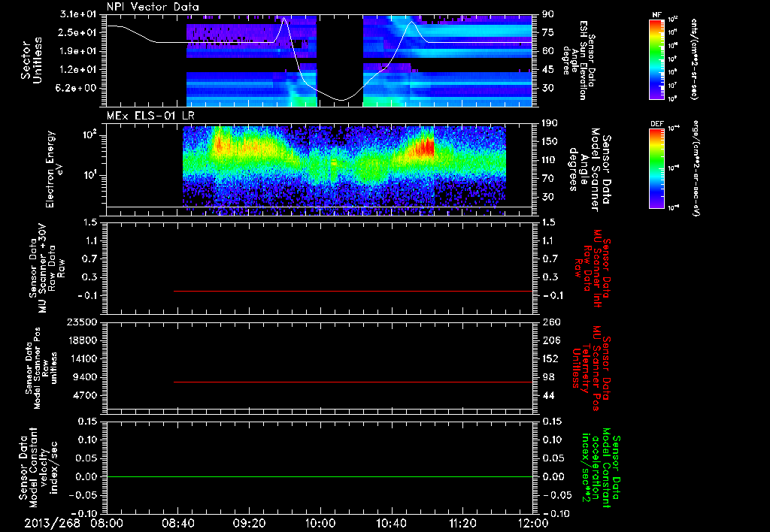Click the NPI Vector Data panel title
This screenshot has height=532, width=770.
click(153, 7)
